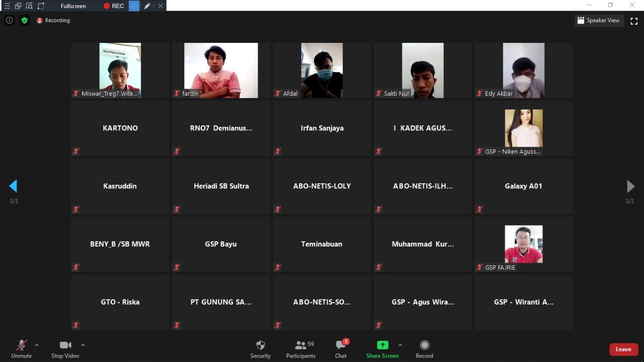Viewport: 644px width, 362px height.
Task: Click muted mic icon on Irfan Sanjaya tile
Action: click(x=278, y=151)
